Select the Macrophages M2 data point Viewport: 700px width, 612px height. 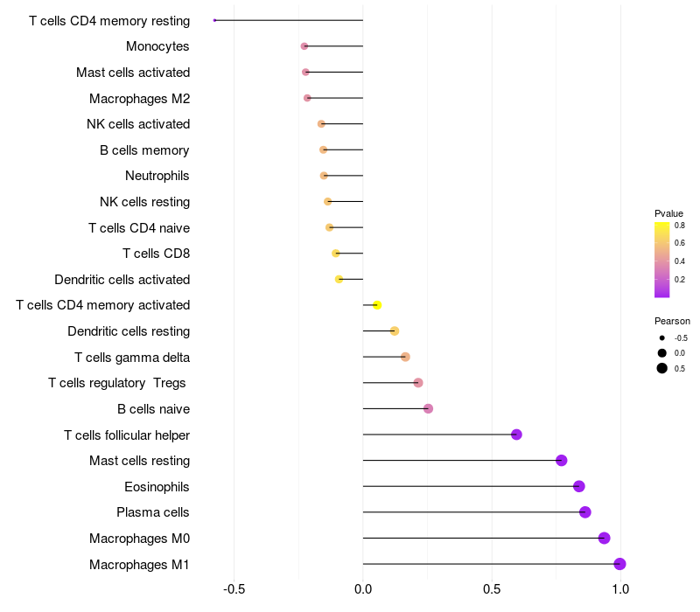pos(307,98)
